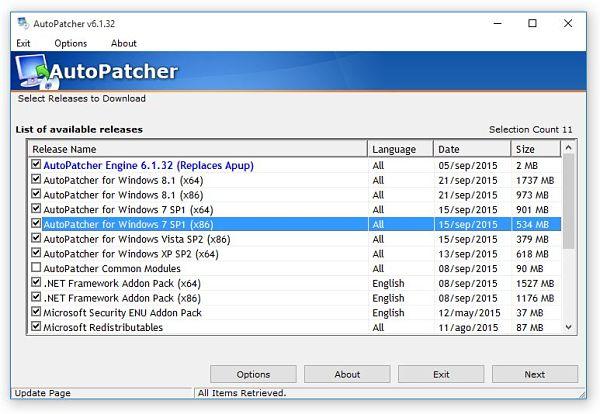Click the list scrollbar up arrow
The width and height of the screenshot is (600, 414).
[x=569, y=147]
